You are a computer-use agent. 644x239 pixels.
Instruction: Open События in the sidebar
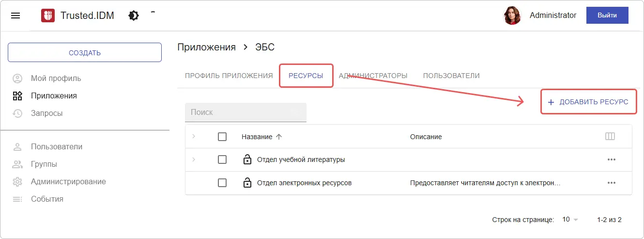tap(47, 199)
